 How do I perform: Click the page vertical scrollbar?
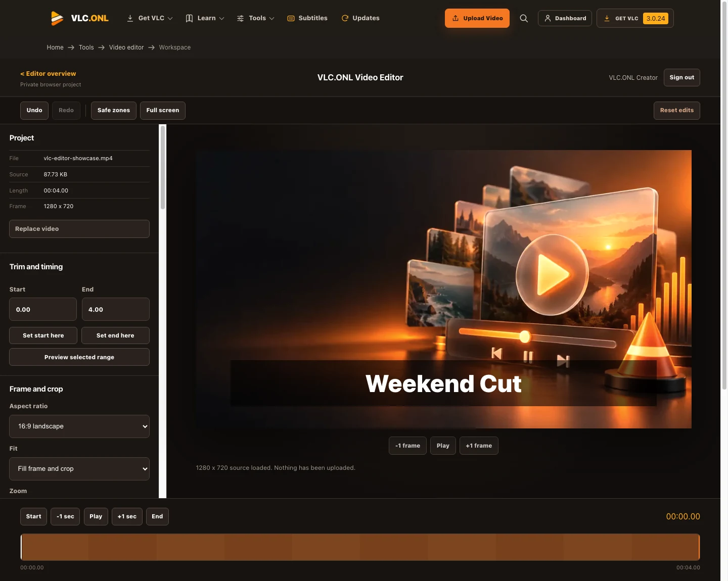click(x=724, y=195)
